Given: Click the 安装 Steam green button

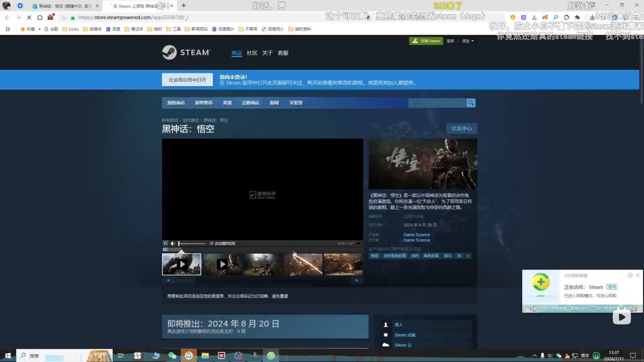Looking at the screenshot, I should [x=426, y=41].
